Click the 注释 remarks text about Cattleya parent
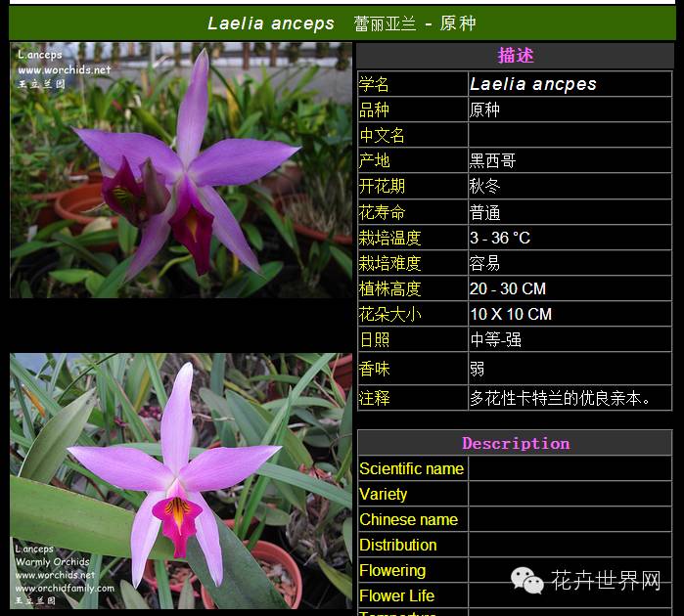This screenshot has height=616, width=684. (561, 398)
